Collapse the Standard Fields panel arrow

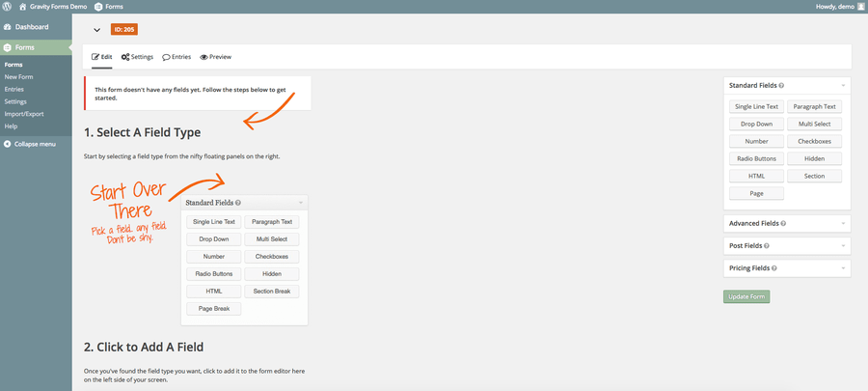pyautogui.click(x=843, y=86)
